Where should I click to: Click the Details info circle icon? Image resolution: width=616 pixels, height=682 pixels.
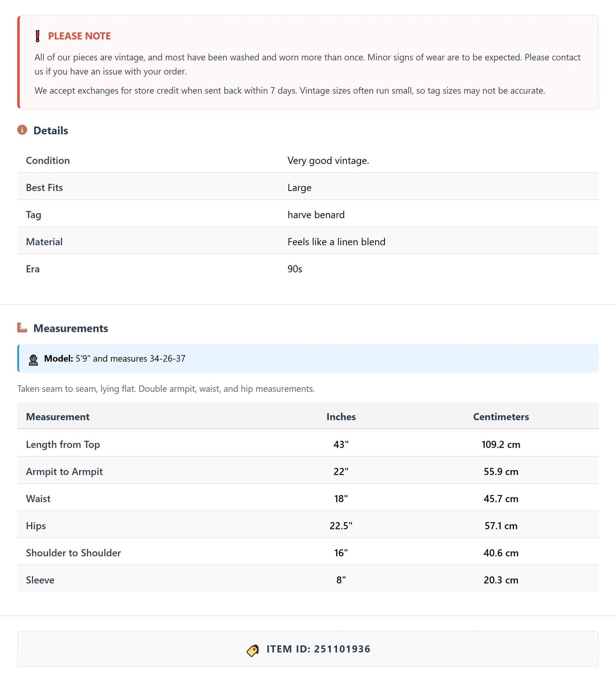point(22,130)
